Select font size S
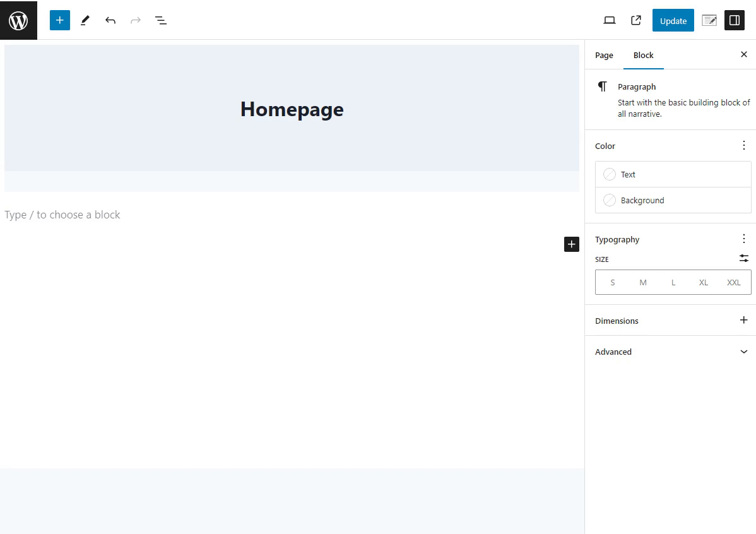Screen dimensions: 756x534 point(613,282)
